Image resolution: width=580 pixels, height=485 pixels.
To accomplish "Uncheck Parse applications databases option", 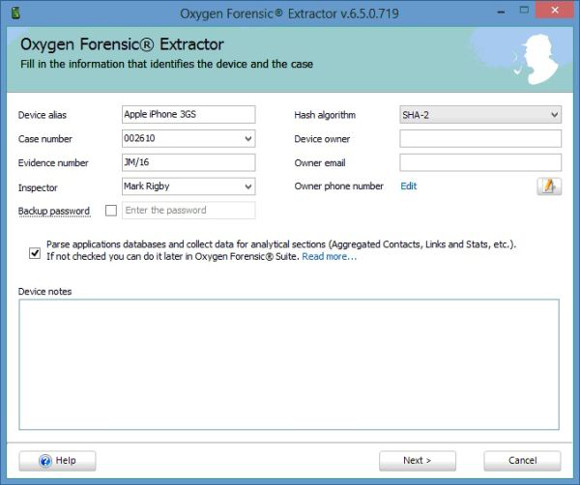I will pos(35,253).
